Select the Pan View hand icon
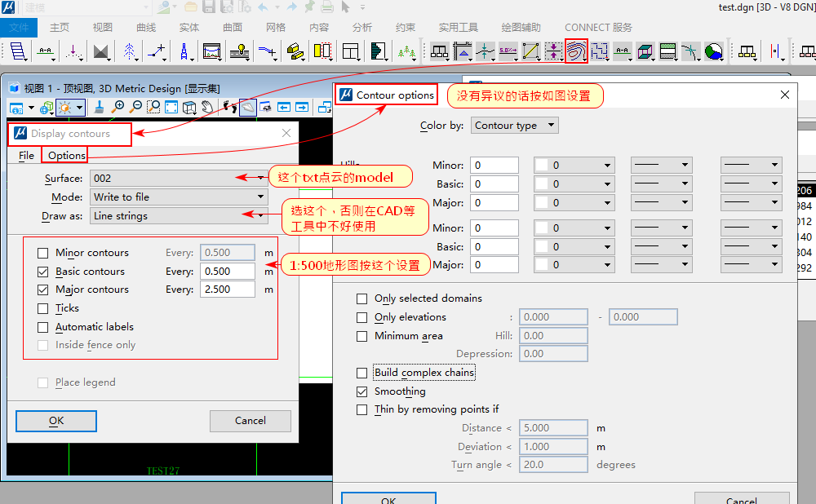 [207, 107]
